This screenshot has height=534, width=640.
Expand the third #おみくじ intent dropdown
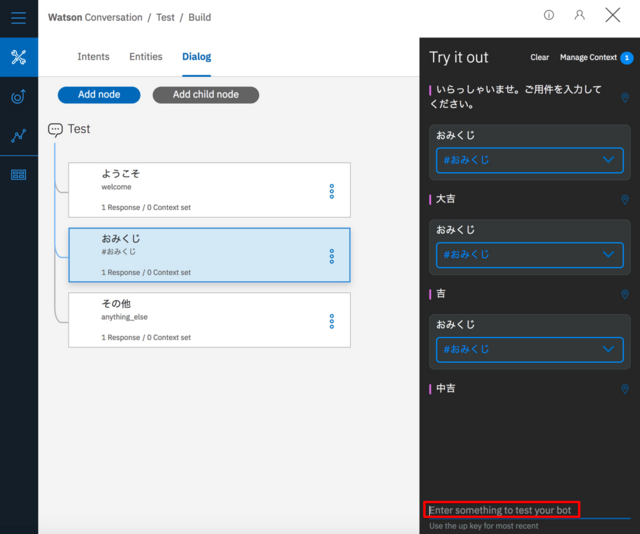tap(530, 349)
